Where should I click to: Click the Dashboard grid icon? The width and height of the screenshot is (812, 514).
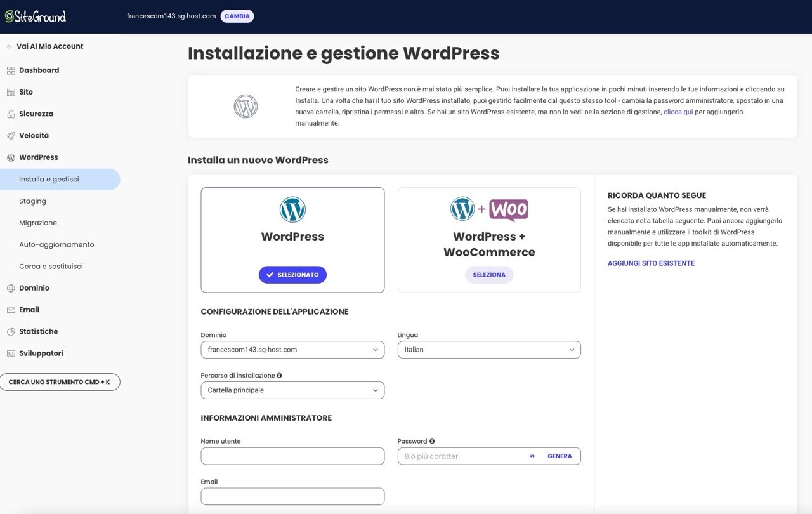[x=11, y=70]
